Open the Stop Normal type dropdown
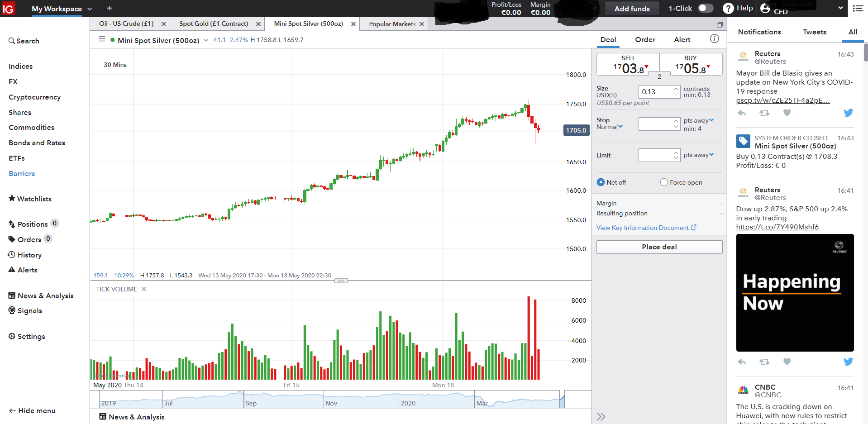 click(x=610, y=127)
